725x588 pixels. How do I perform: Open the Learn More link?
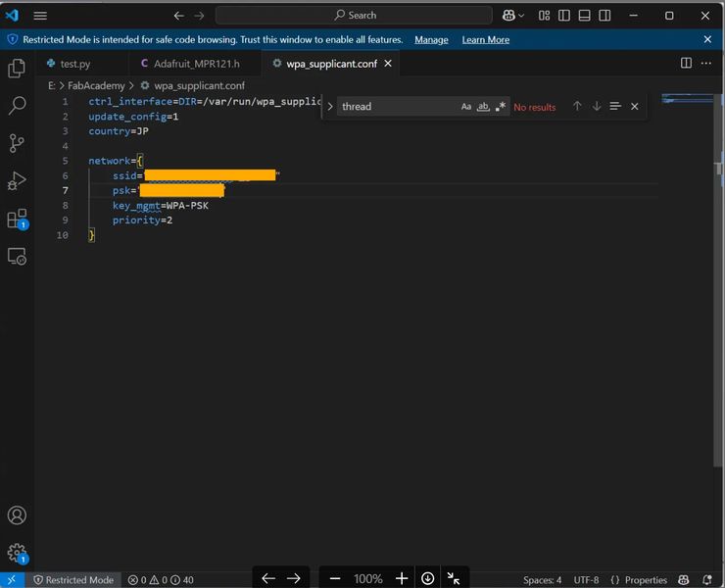(x=486, y=40)
